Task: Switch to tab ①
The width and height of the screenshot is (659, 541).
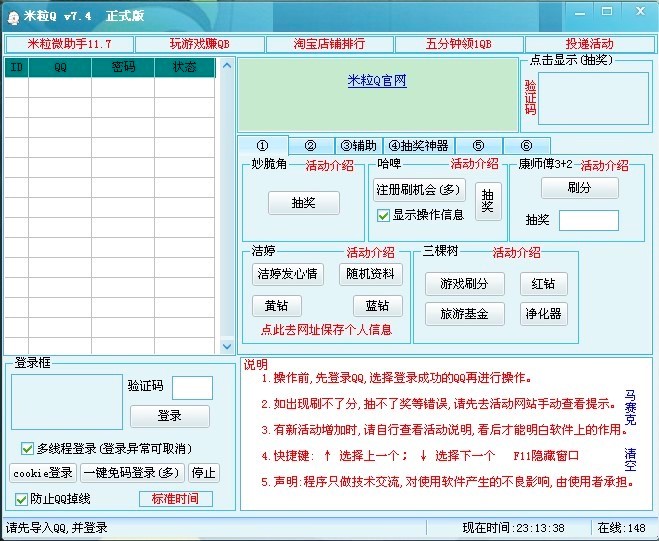Action: pyautogui.click(x=263, y=145)
